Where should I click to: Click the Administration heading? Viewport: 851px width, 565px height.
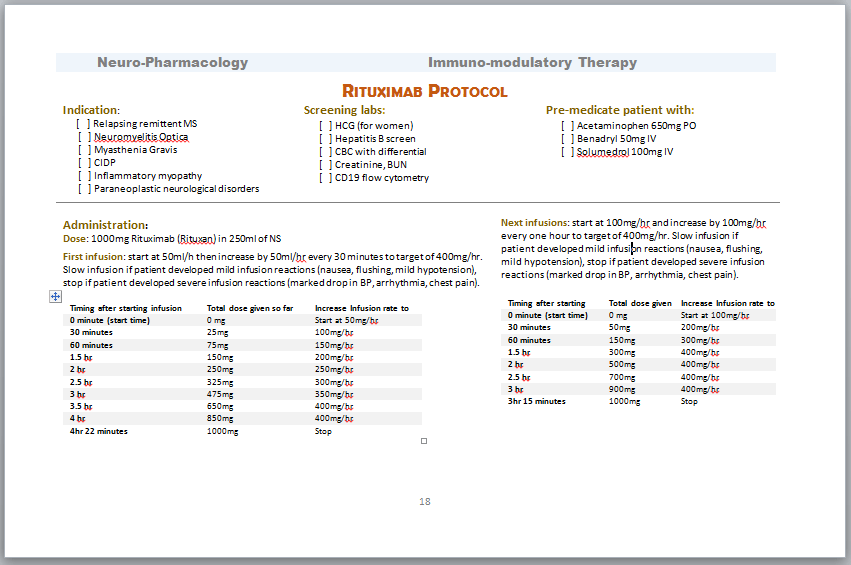(105, 225)
